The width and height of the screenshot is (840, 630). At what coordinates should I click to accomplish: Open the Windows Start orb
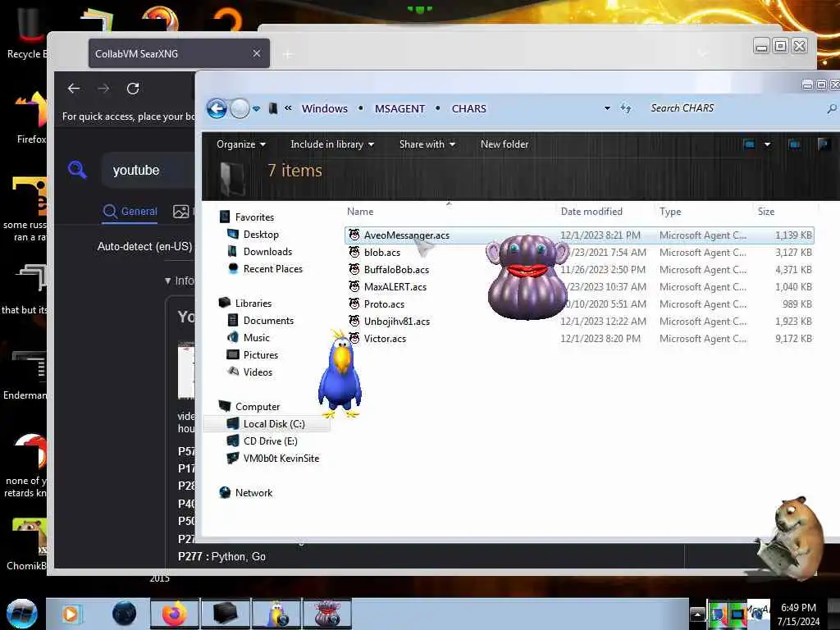[22, 614]
